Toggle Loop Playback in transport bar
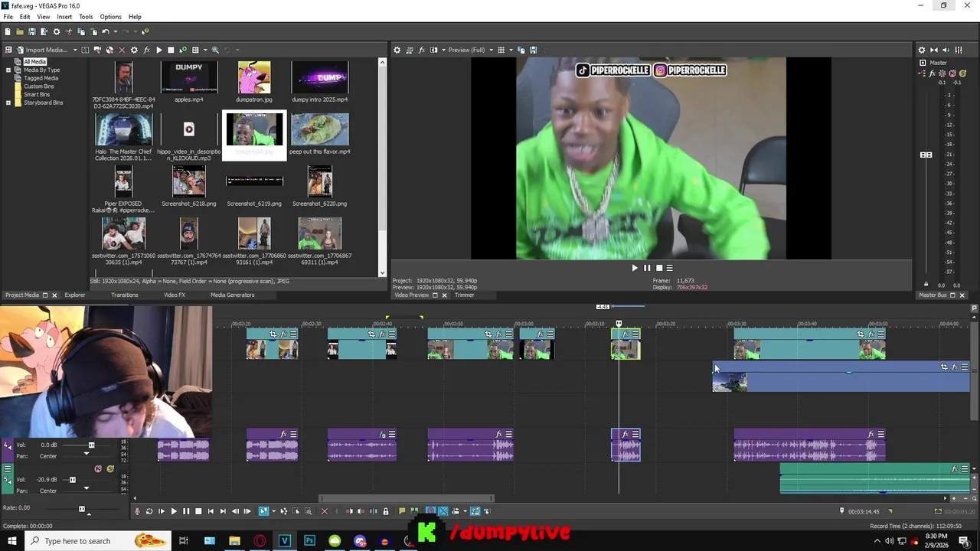Screen dimensions: 980x551 click(x=149, y=511)
